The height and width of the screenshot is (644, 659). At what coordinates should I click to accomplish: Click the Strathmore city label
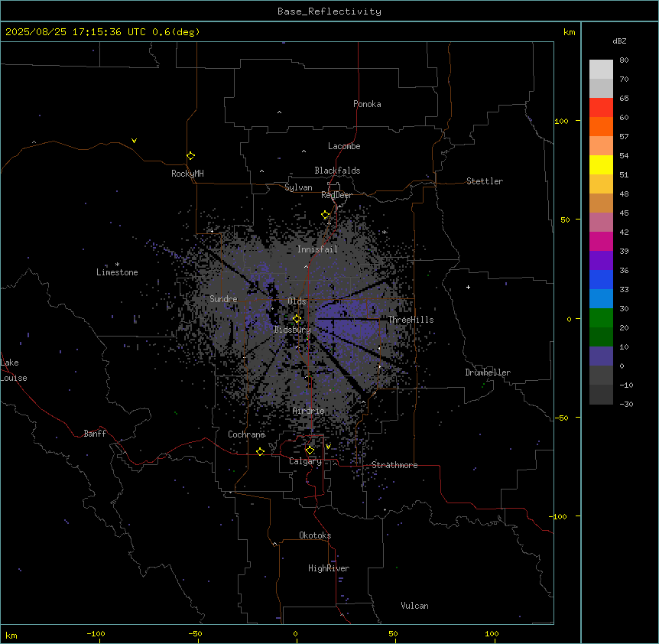(x=394, y=465)
